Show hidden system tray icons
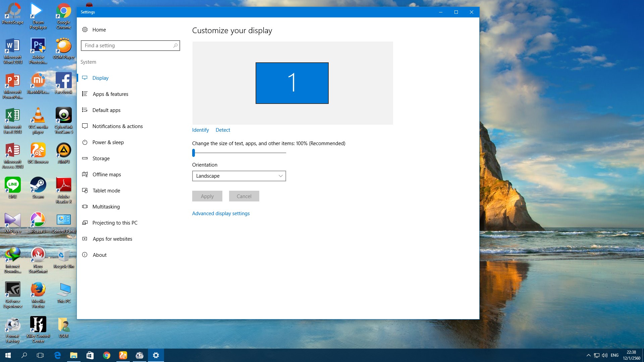The image size is (644, 362). click(588, 355)
